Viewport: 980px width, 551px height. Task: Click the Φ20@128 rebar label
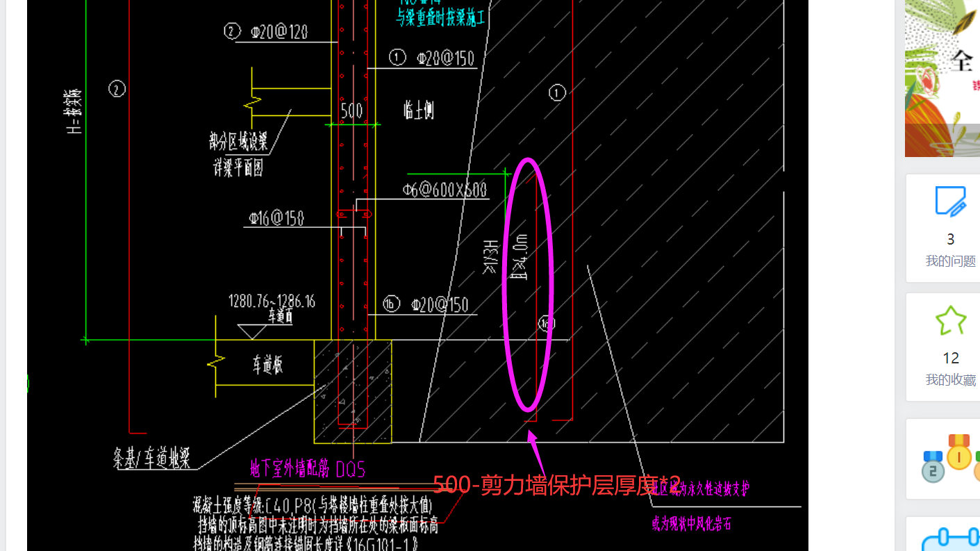[279, 31]
